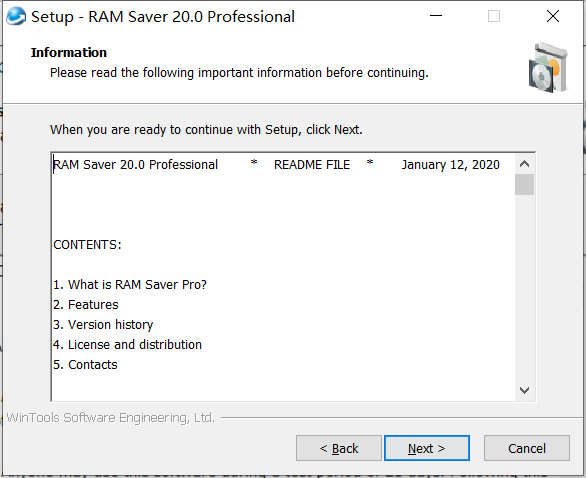Click 'Please read the following important information' text
The height and width of the screenshot is (478, 586).
(239, 73)
